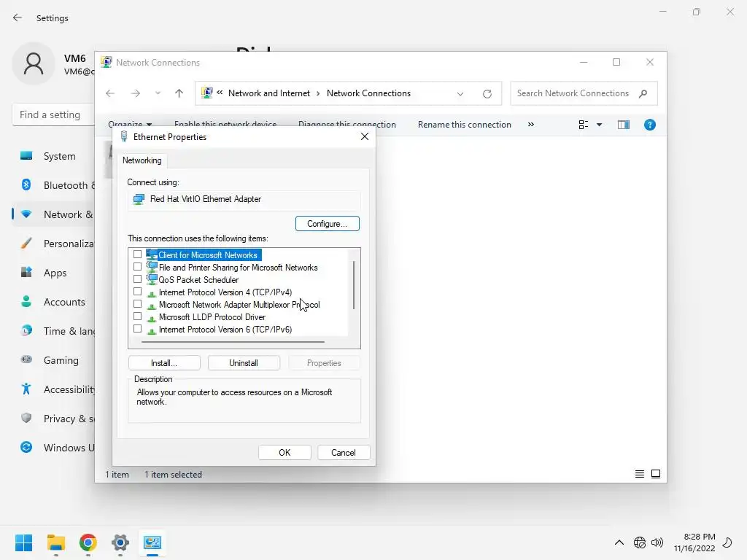The image size is (747, 560).
Task: Open recent locations dropdown arrow
Action: coord(158,93)
